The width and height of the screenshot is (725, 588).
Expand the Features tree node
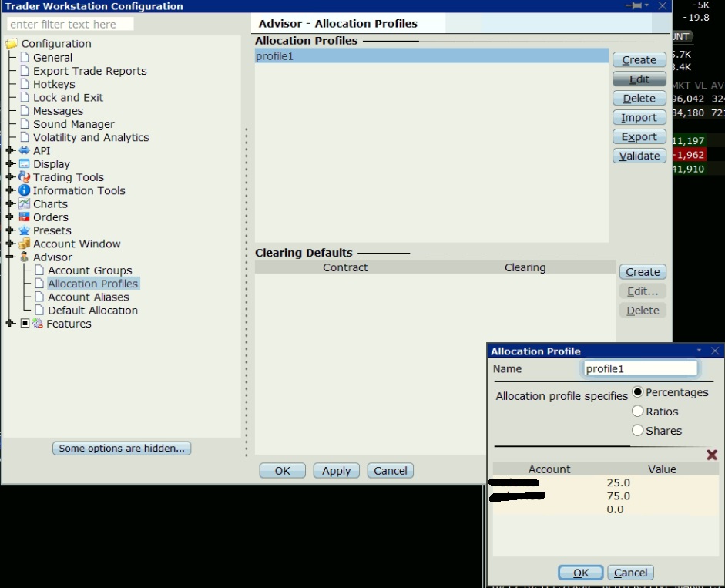point(10,324)
